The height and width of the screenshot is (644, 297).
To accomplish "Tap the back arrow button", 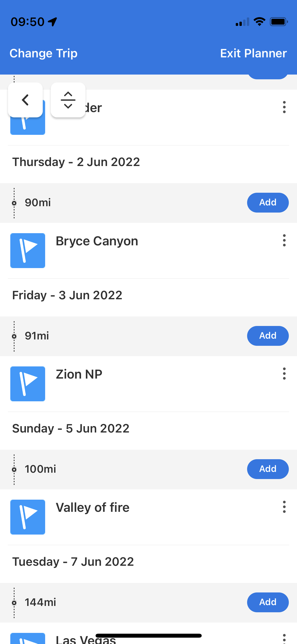I will [x=25, y=100].
